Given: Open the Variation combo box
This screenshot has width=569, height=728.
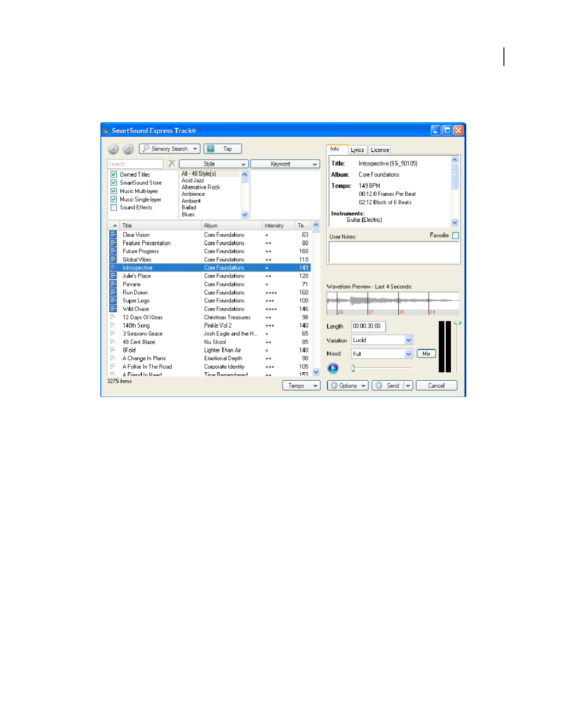Looking at the screenshot, I should point(382,340).
